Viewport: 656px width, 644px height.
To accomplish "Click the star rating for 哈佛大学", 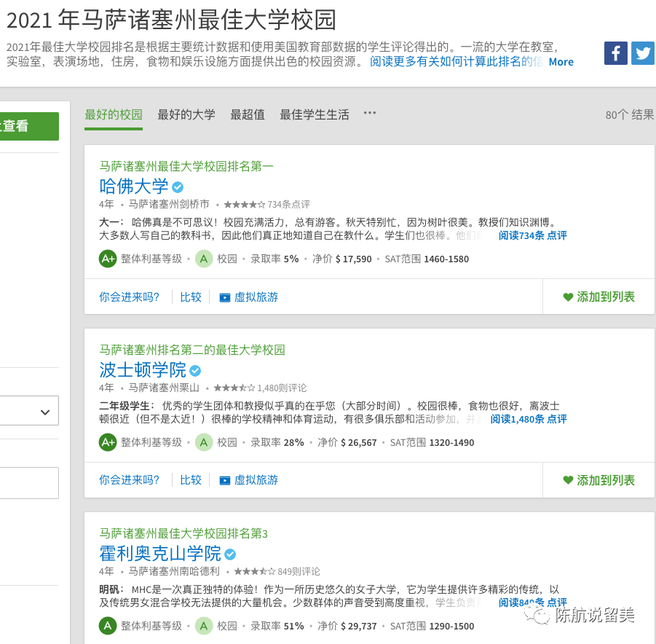I will point(245,205).
